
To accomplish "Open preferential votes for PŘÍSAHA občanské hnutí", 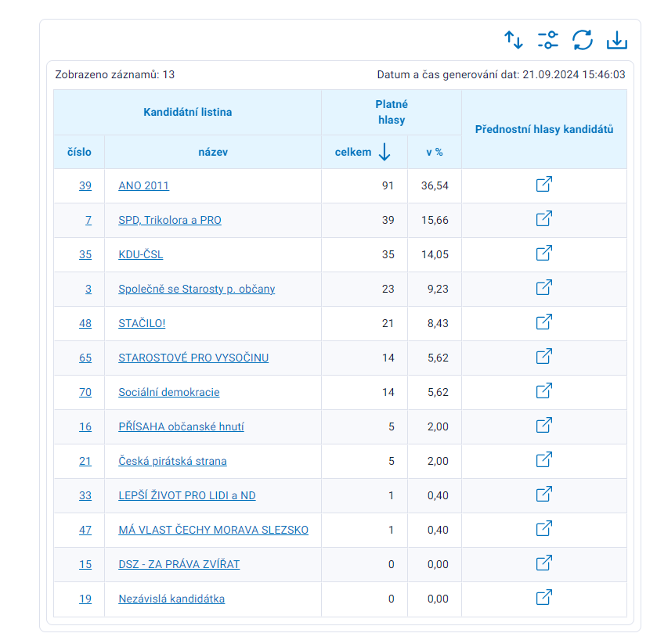I will pos(544,425).
